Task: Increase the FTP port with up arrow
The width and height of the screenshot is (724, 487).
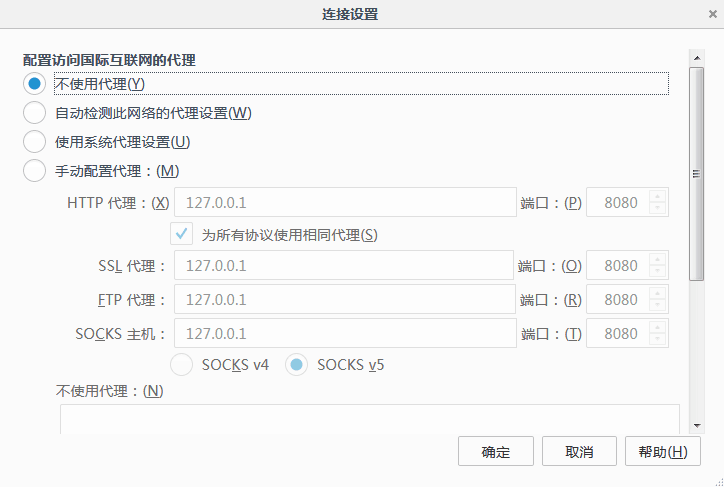Action: click(x=657, y=293)
